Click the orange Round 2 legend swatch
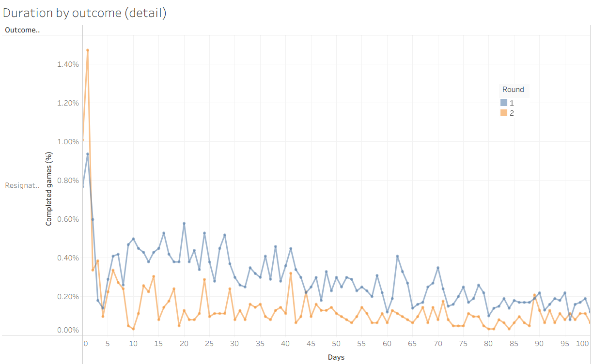The image size is (592, 364). click(x=504, y=113)
